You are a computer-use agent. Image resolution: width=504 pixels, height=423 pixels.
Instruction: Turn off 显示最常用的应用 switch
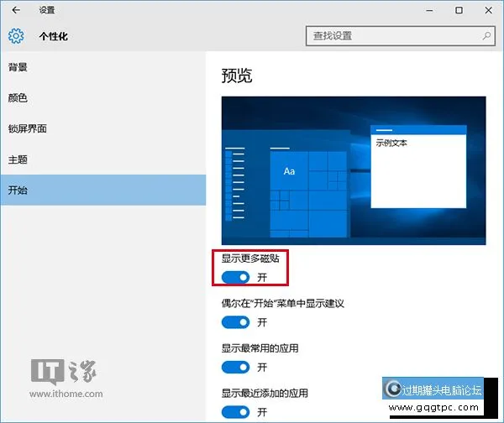[236, 367]
